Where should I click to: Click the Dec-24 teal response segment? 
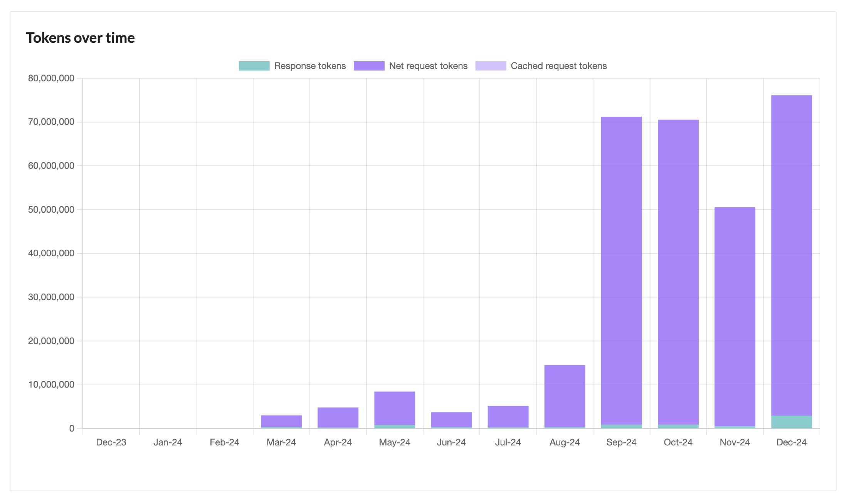point(791,422)
